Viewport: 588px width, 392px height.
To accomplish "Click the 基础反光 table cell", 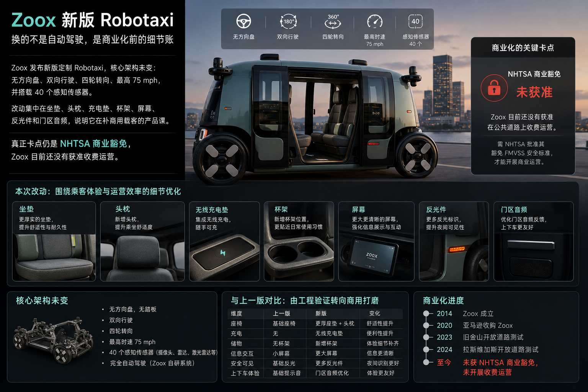I will [284, 363].
